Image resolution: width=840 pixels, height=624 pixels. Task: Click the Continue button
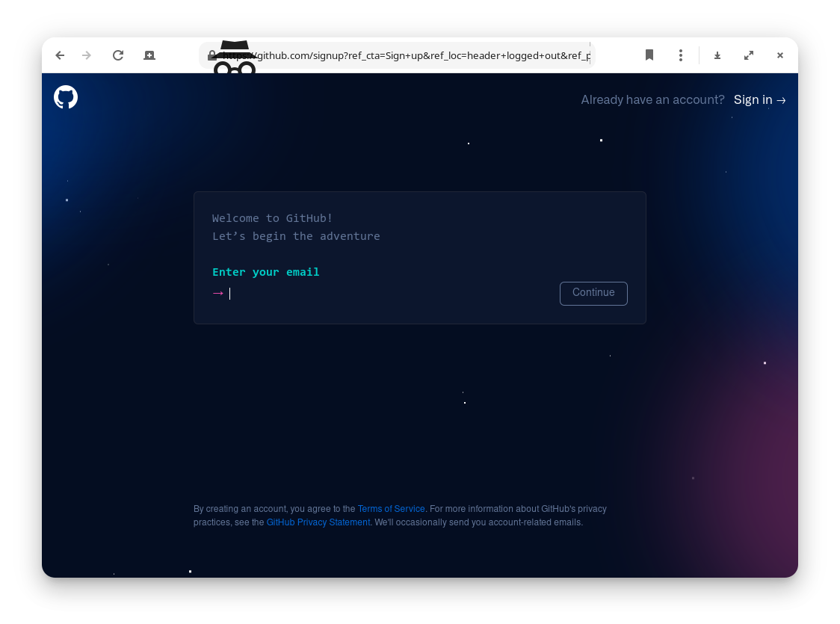593,294
